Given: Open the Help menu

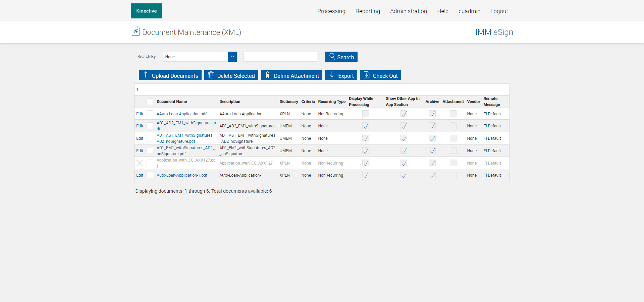Looking at the screenshot, I should point(442,11).
